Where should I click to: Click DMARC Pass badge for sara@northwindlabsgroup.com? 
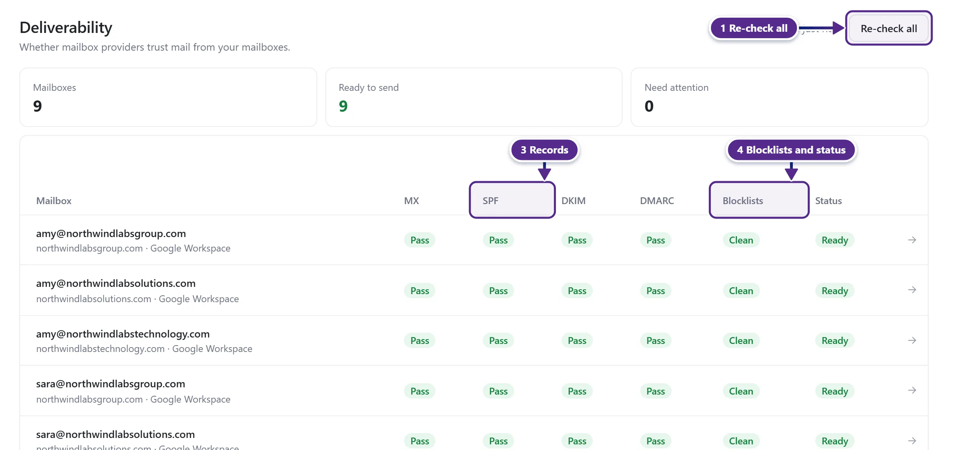655,391
